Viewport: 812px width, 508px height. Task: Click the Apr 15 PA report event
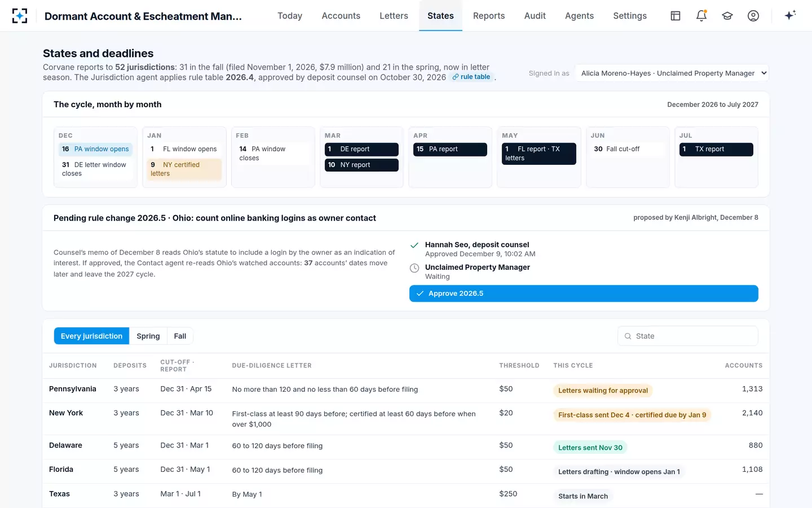pos(450,149)
